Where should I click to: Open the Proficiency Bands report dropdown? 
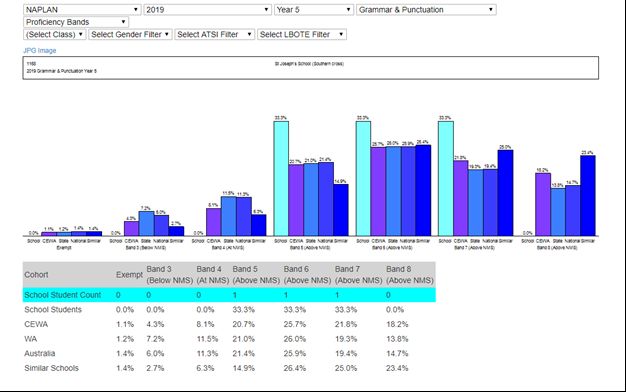pyautogui.click(x=76, y=22)
